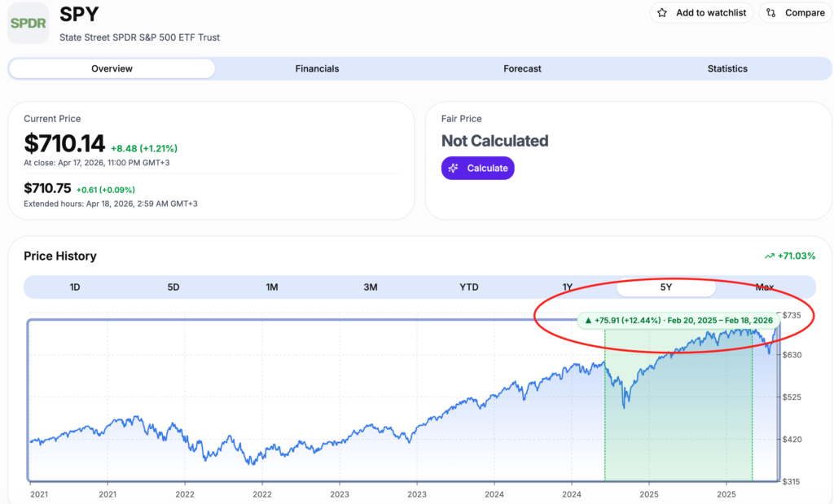Select the 5D time range
Image resolution: width=834 pixels, height=504 pixels.
[173, 287]
